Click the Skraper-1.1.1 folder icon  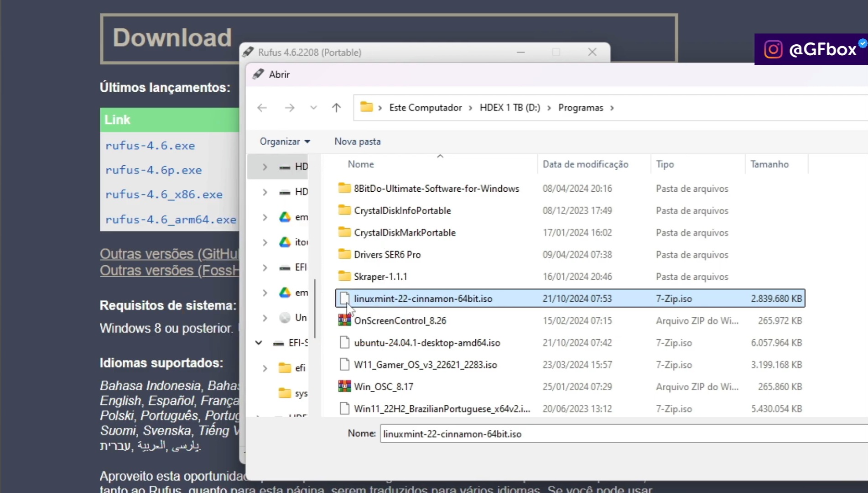[344, 276]
